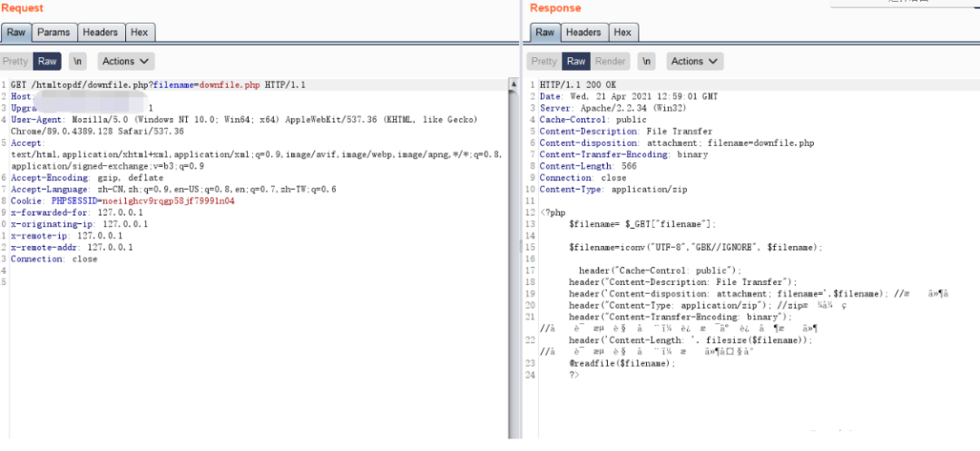This screenshot has width=980, height=451.
Task: Switch to the Response Hex tab
Action: (622, 32)
